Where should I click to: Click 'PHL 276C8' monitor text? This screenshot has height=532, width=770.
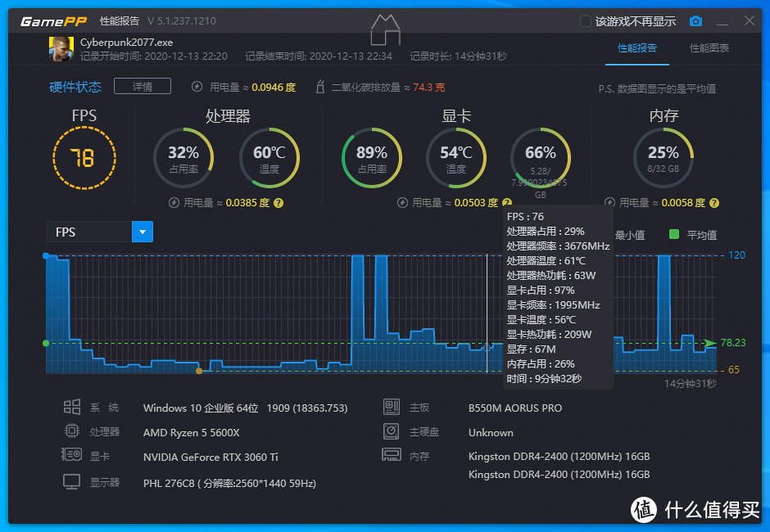tap(169, 483)
